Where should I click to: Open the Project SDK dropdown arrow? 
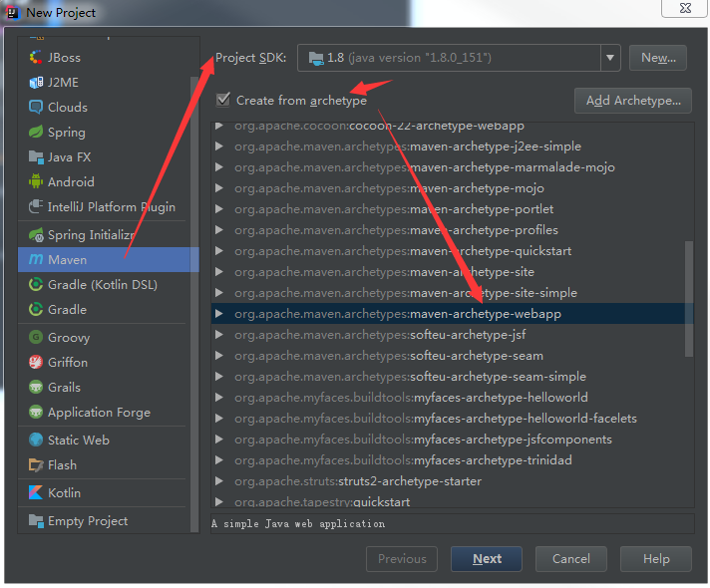(x=610, y=58)
